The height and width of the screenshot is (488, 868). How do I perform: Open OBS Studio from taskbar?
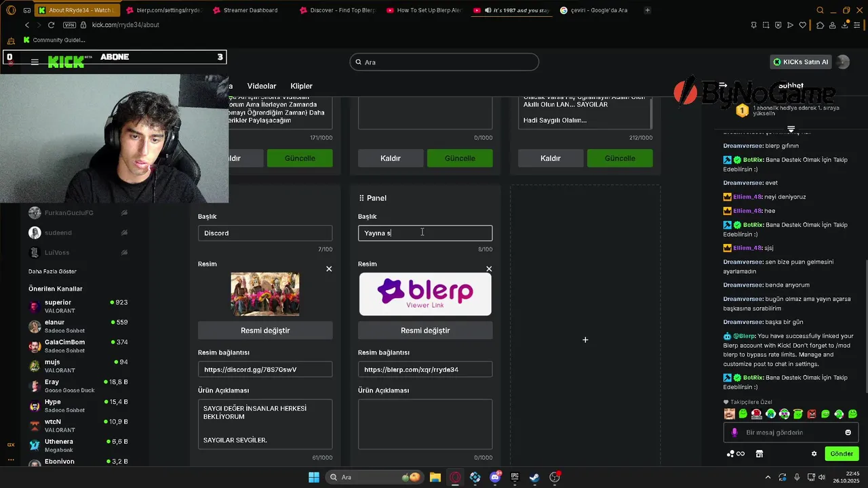click(x=555, y=477)
